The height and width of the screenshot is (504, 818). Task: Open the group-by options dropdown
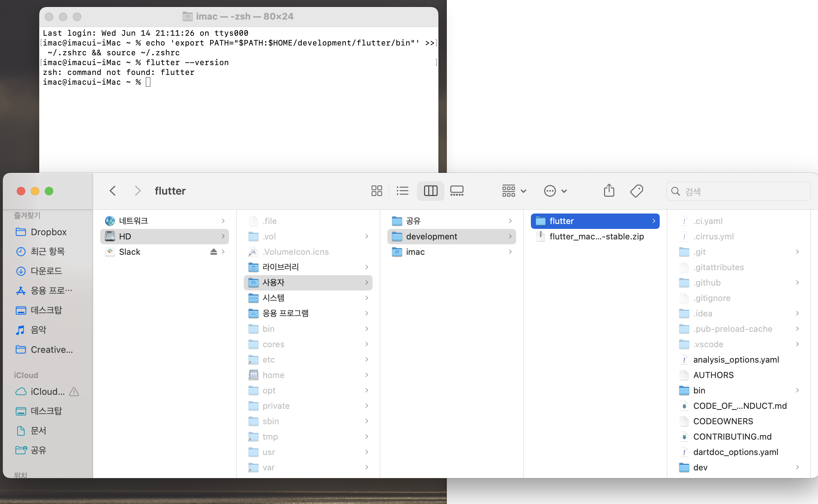coord(514,191)
